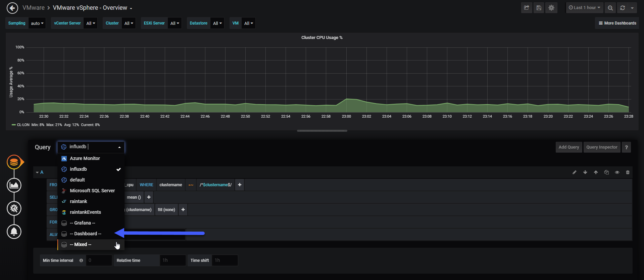Click the Min time interval field
Screen dimensions: 644x280
[x=99, y=261]
